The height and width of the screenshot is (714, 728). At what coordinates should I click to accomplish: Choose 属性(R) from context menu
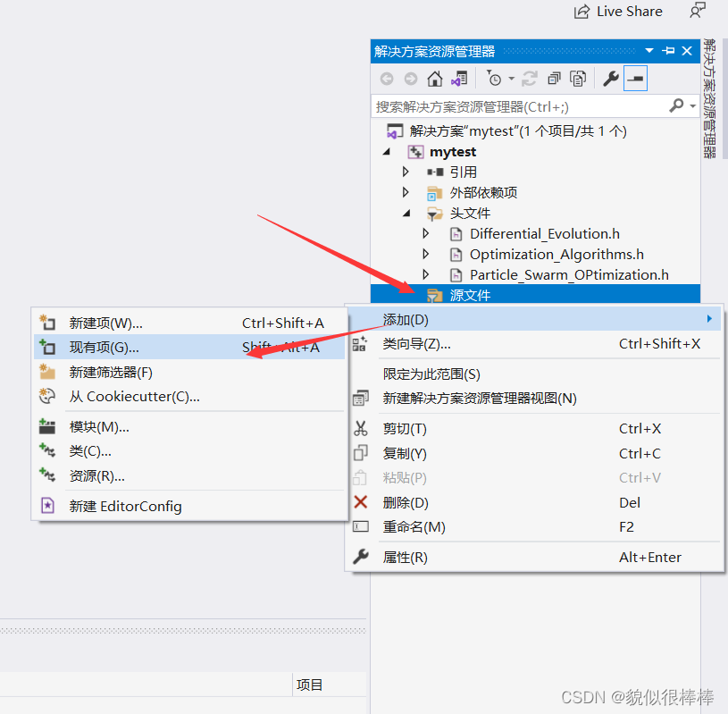click(x=534, y=557)
